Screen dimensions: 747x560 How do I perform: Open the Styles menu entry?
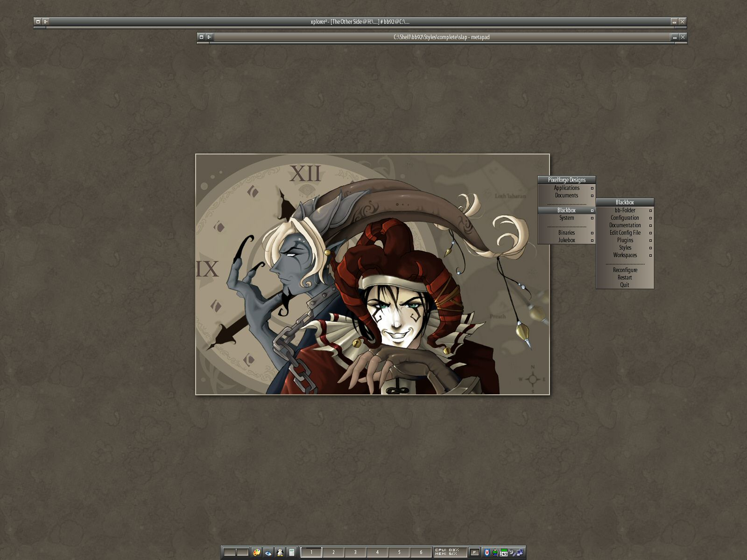(x=625, y=248)
